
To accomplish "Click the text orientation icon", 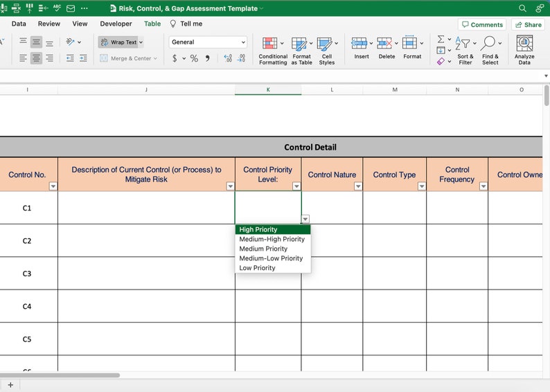I will coord(70,42).
